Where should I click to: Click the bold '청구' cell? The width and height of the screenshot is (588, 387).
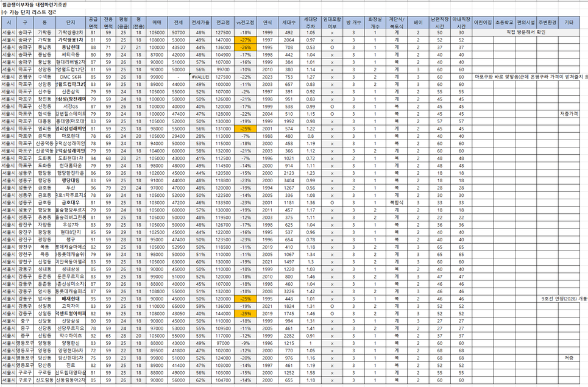click(x=71, y=240)
